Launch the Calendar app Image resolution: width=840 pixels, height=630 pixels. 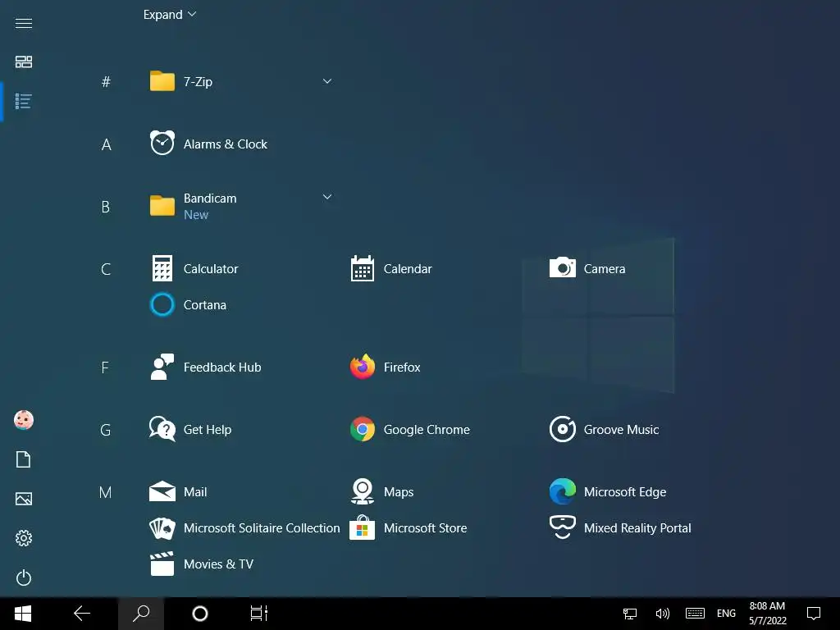[x=391, y=268]
